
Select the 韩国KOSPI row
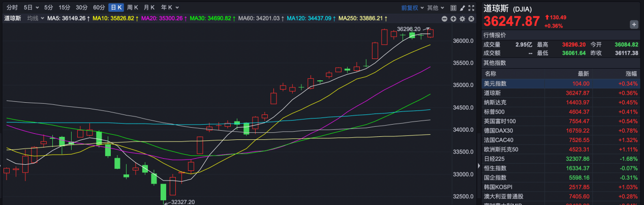pyautogui.click(x=562, y=187)
